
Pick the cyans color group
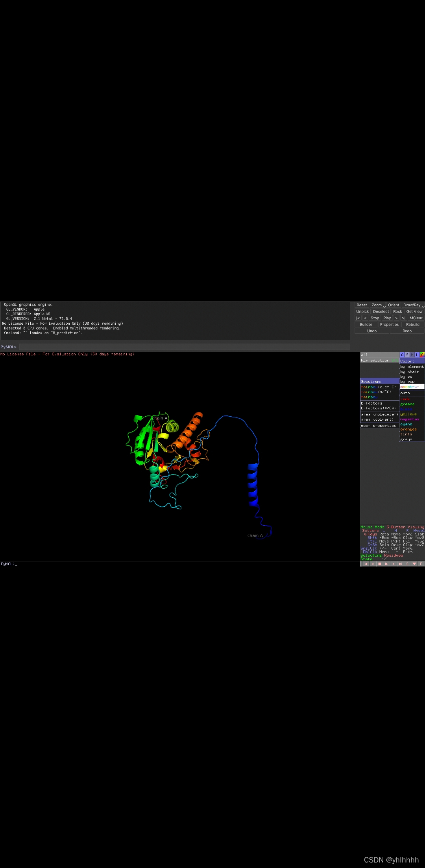pos(412,424)
